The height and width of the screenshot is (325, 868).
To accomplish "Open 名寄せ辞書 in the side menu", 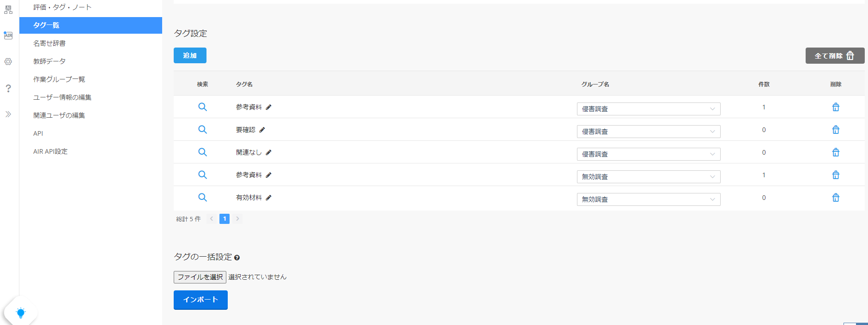I will point(49,43).
